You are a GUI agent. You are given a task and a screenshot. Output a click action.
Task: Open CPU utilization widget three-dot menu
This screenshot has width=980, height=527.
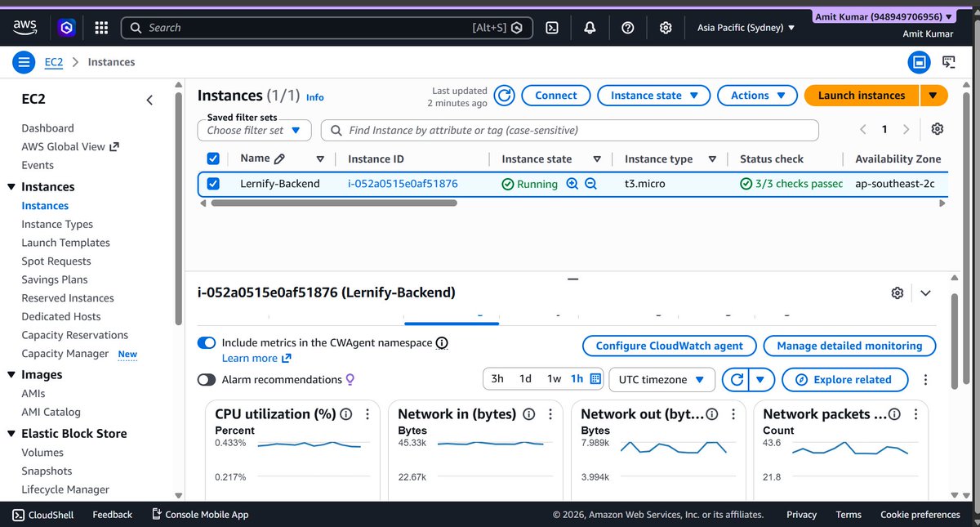point(367,414)
